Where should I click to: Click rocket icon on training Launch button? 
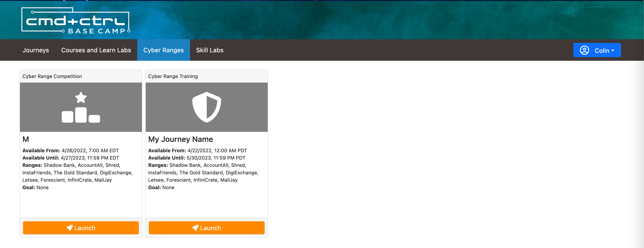[195, 228]
